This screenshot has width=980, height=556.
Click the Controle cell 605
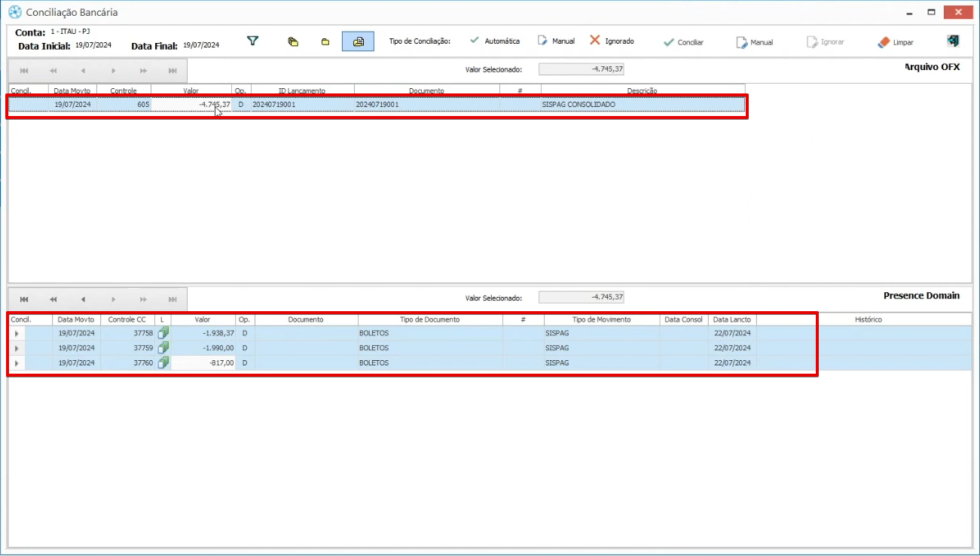[124, 105]
